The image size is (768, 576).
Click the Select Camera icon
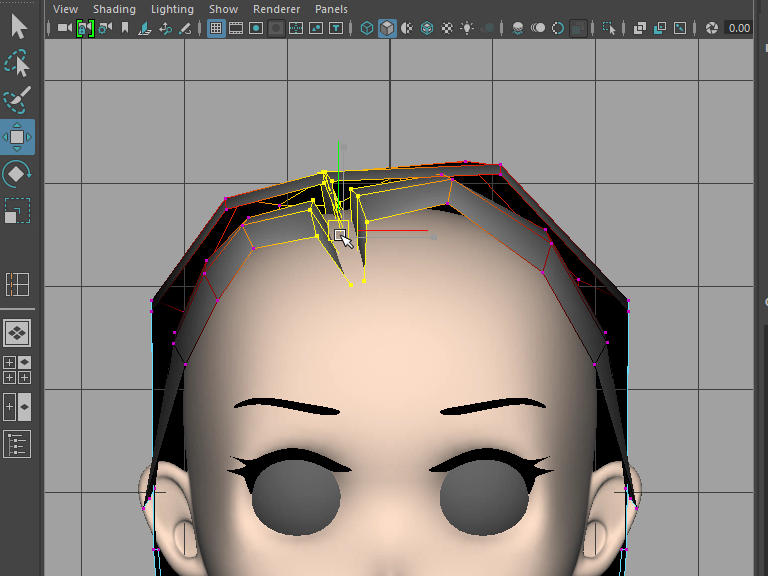65,28
